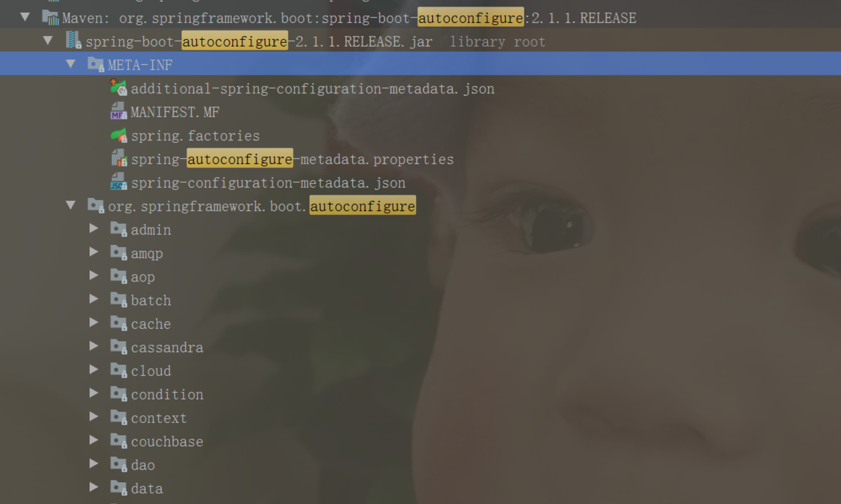Collapse the Maven spring-boot-autoconfigure library node
This screenshot has height=504, width=841.
tap(25, 17)
